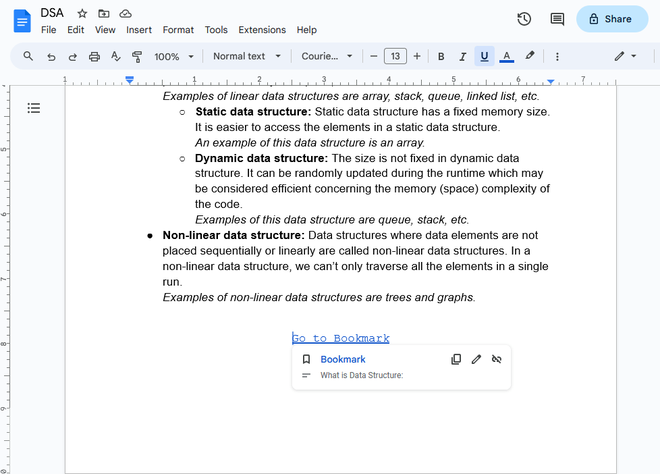The image size is (660, 474).
Task: Decrease font size with minus button
Action: click(x=373, y=56)
